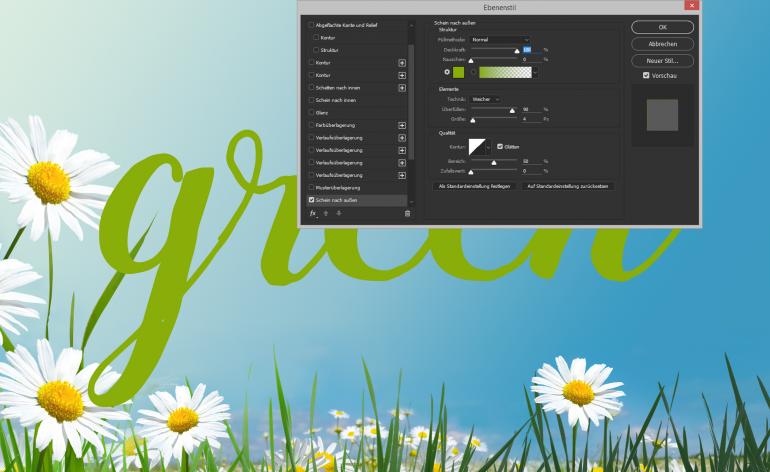Uncheck Schein nach außen effect
770x472 pixels.
click(311, 200)
